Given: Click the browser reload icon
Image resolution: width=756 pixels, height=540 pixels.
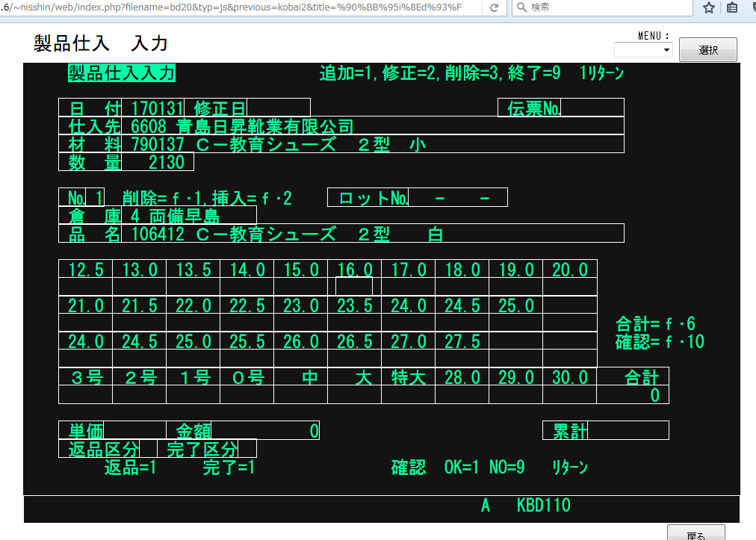Looking at the screenshot, I should [x=494, y=7].
